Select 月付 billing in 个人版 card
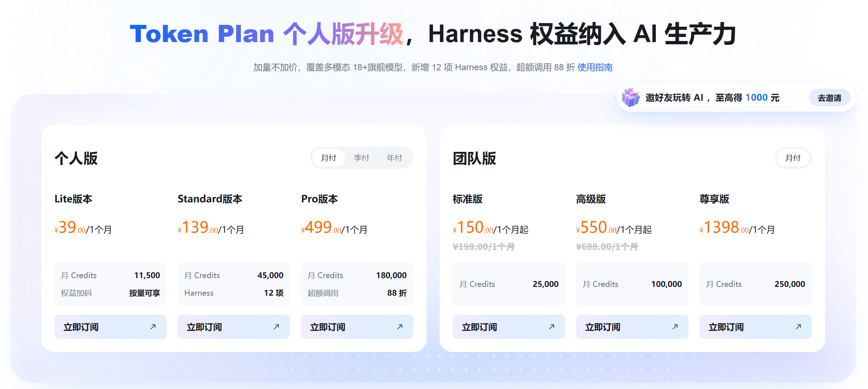 329,158
